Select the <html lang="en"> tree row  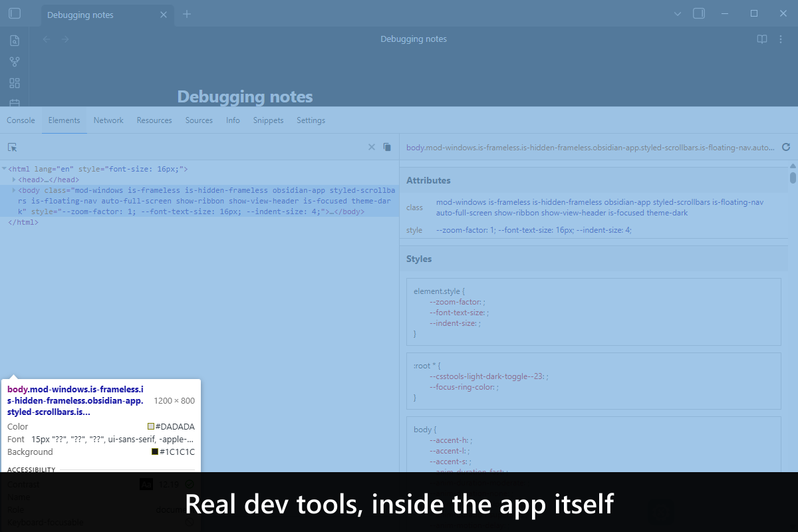(199, 169)
